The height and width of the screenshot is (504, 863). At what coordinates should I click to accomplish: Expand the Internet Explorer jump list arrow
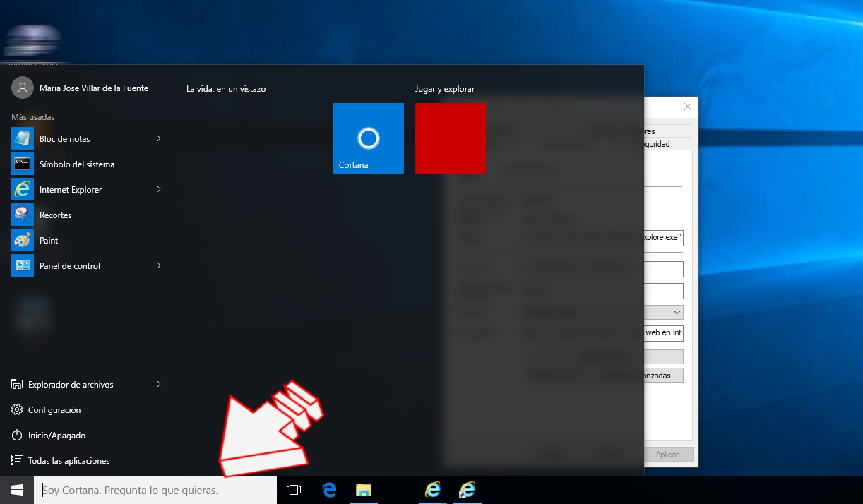click(x=159, y=190)
